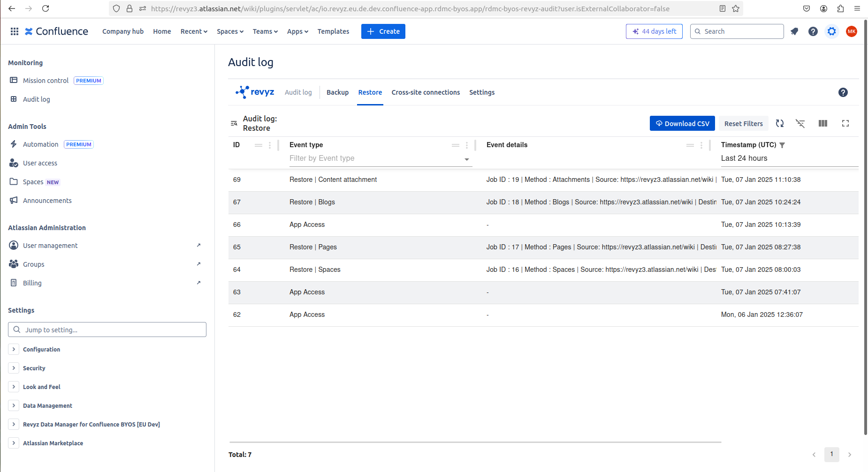Click the audit log search-list icon
Image resolution: width=868 pixels, height=472 pixels.
click(x=234, y=123)
